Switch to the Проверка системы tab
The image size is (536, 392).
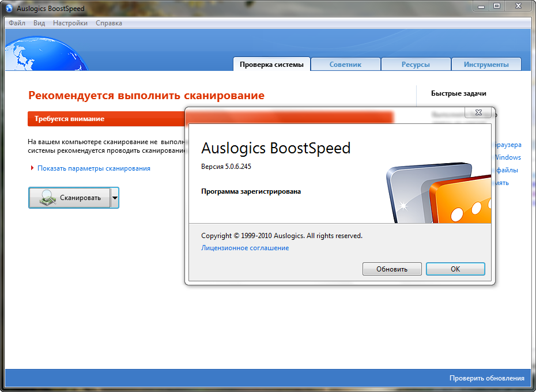271,65
